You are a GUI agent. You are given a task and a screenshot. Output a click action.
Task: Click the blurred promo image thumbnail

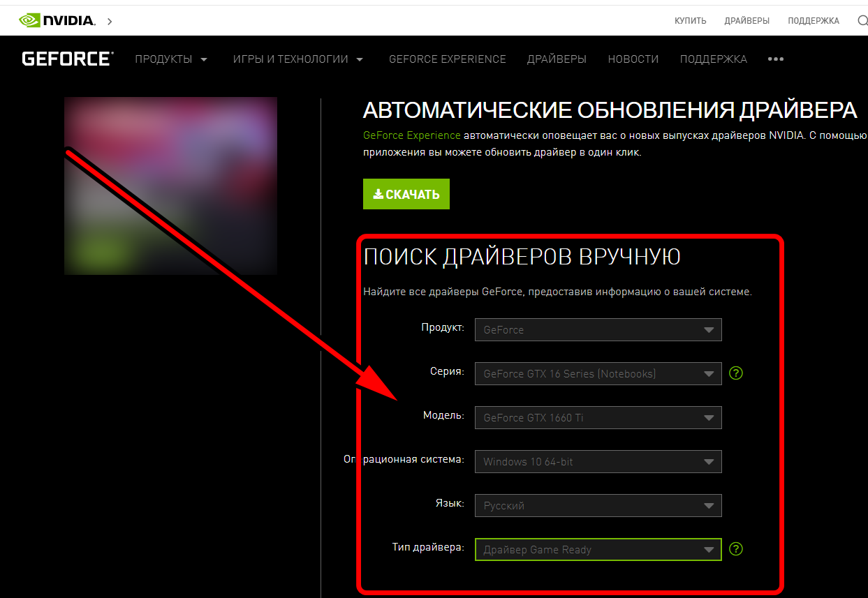[170, 186]
